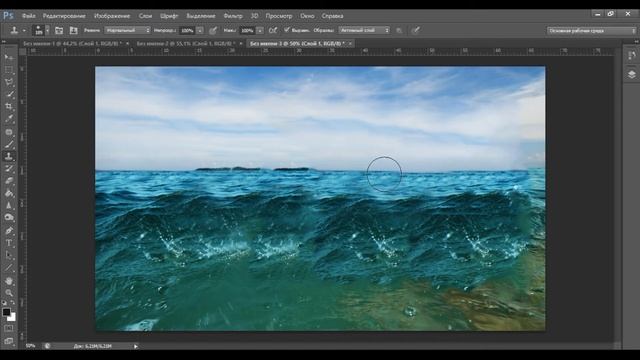Open the Шрифт menu
This screenshot has width=640, height=360.
pyautogui.click(x=169, y=16)
